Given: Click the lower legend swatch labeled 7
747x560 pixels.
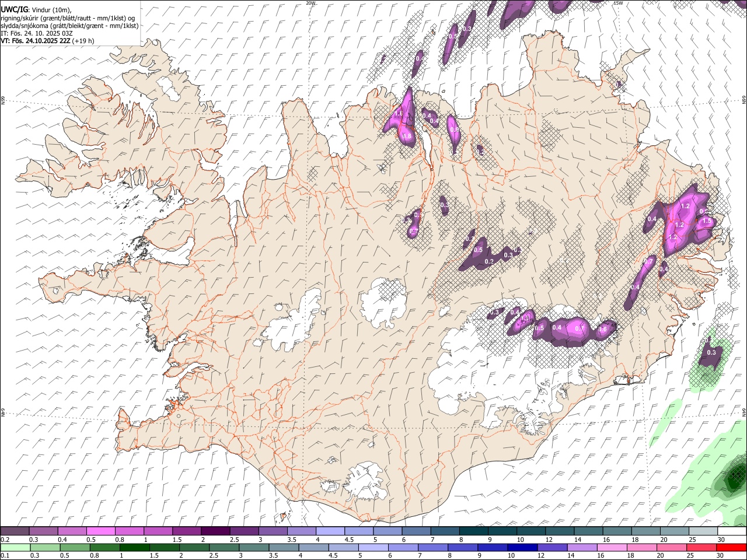Looking at the screenshot, I should pyautogui.click(x=433, y=548).
